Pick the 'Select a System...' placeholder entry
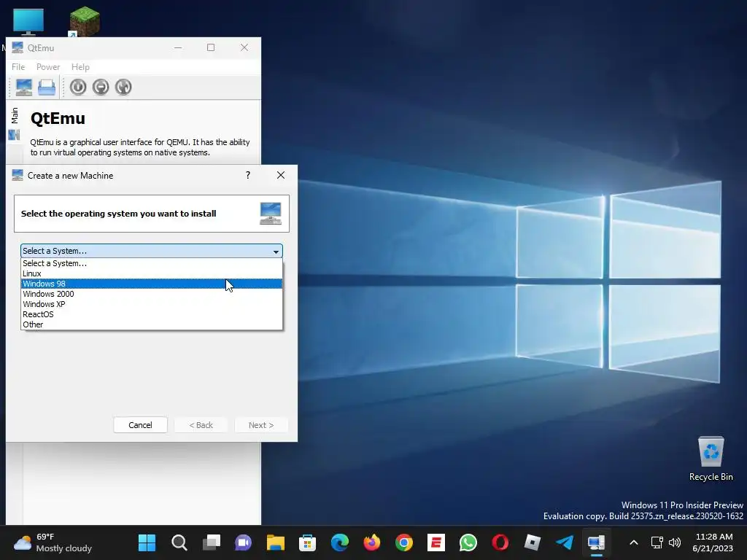 (x=152, y=263)
